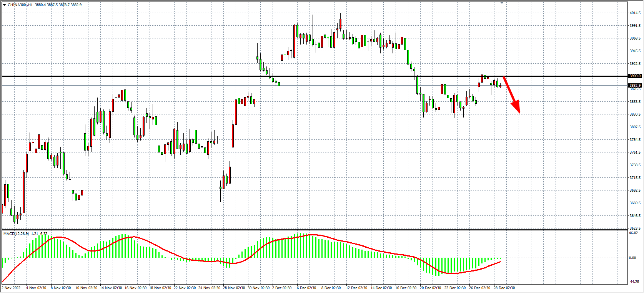
Task: Open the dropdown triangle beside CHINA300-,H1
Action: coord(4,5)
